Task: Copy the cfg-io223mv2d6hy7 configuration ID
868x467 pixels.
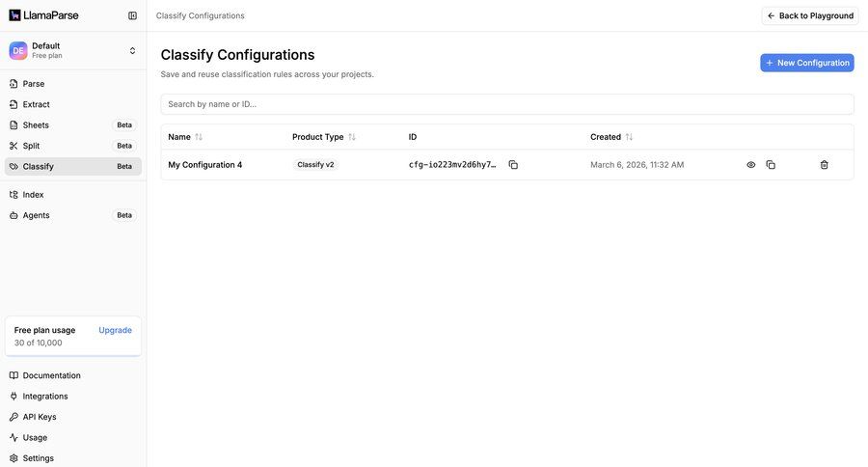Action: 513,165
